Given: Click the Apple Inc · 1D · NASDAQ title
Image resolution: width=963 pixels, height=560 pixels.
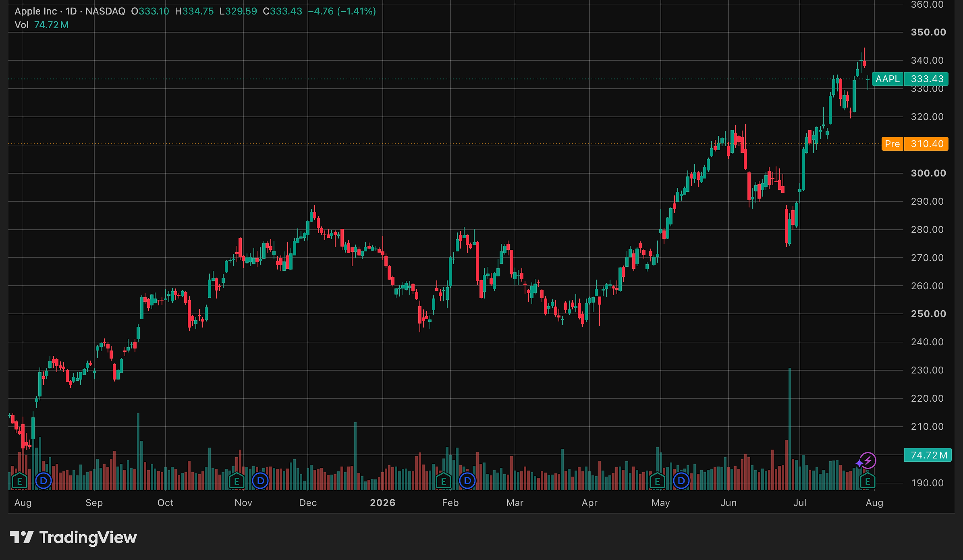Looking at the screenshot, I should (x=70, y=11).
